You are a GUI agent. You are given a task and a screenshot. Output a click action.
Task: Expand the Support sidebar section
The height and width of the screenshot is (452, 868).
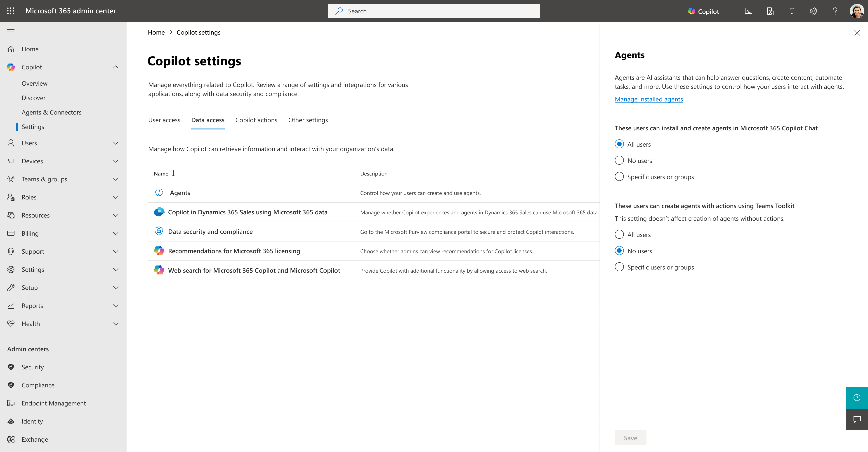coord(116,252)
